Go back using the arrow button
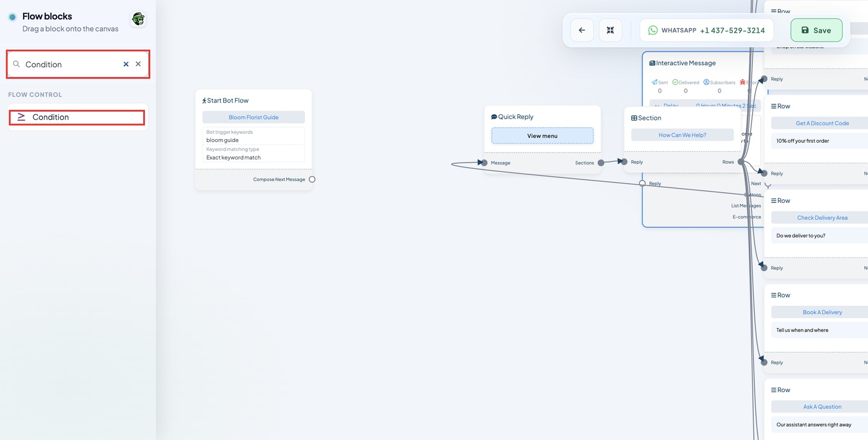 [x=582, y=30]
